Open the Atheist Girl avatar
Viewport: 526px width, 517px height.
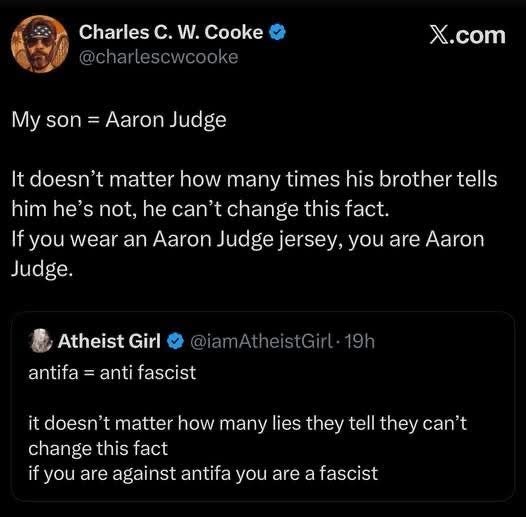(x=41, y=341)
